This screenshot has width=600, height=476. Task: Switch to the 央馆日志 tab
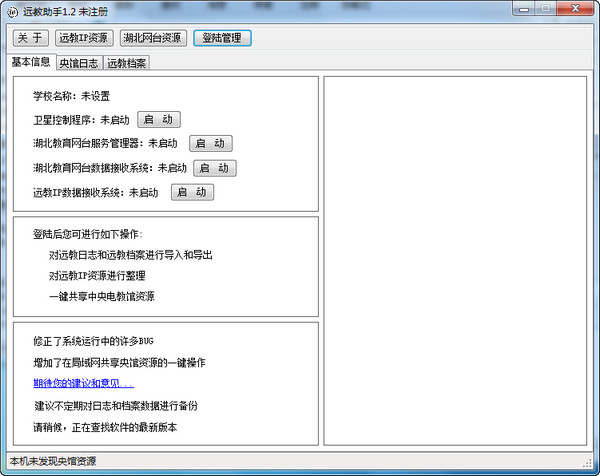[79, 63]
